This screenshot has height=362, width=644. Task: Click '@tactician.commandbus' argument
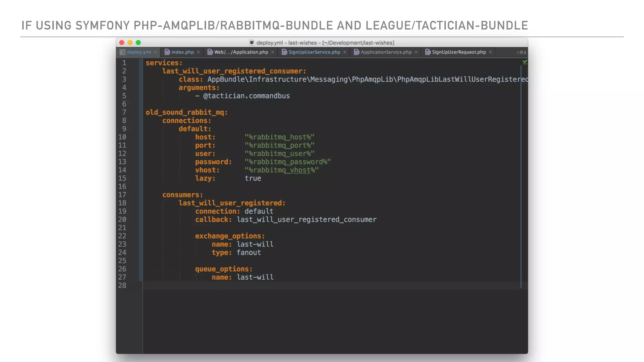pyautogui.click(x=246, y=96)
